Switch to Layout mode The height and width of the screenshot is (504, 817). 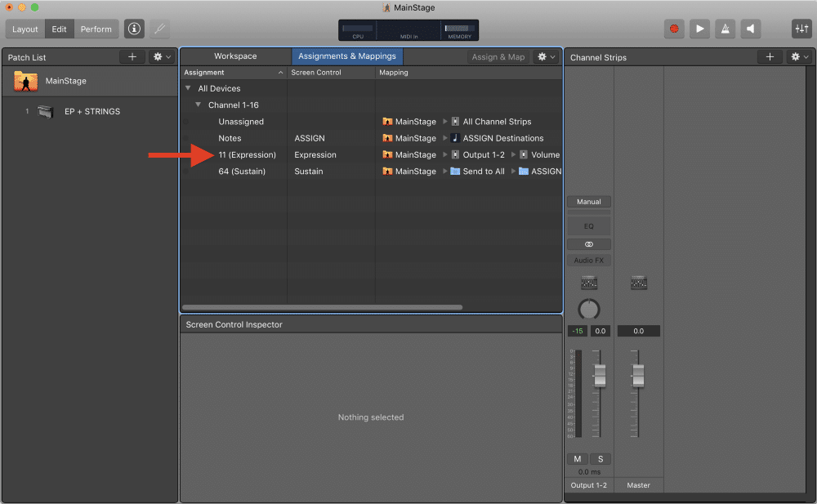tap(25, 29)
